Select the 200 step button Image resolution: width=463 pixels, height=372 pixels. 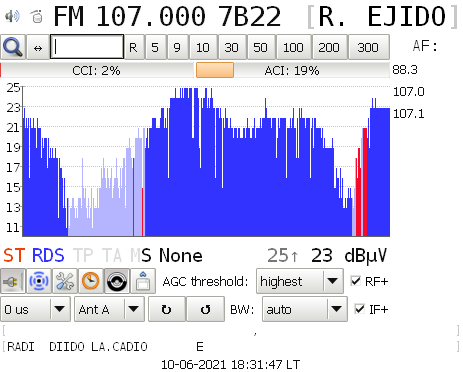click(329, 47)
